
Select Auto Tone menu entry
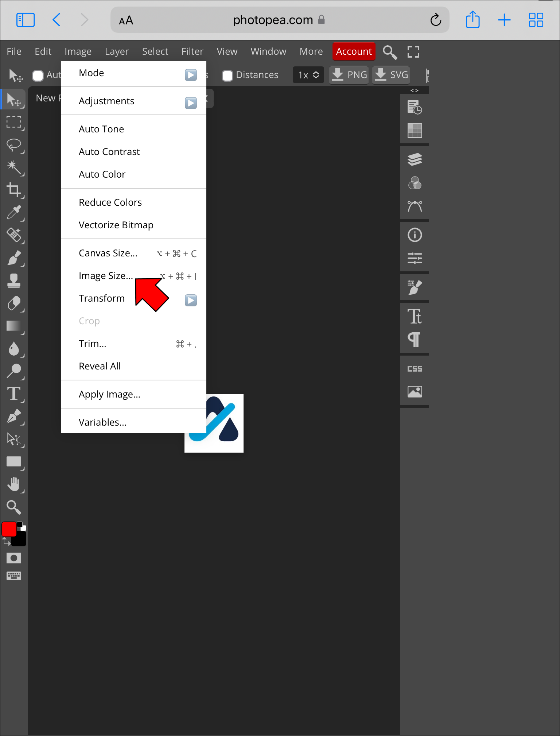[x=134, y=129]
